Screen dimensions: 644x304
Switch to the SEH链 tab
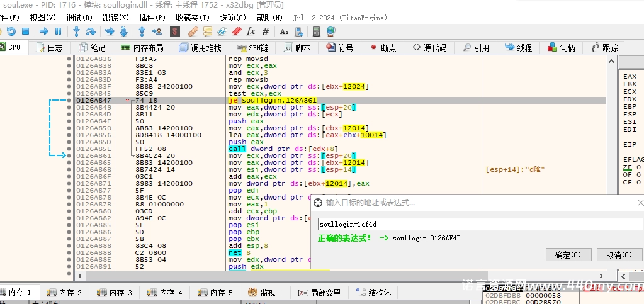click(x=252, y=48)
